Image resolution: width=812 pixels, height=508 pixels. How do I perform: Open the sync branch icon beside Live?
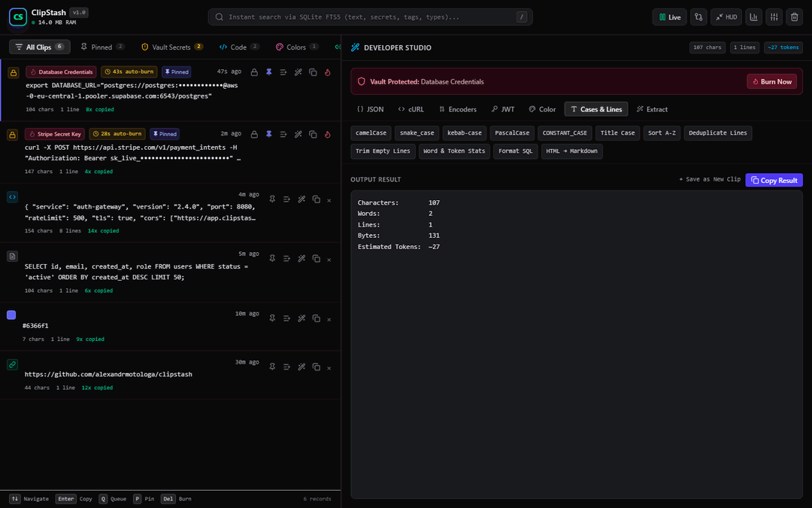[698, 17]
